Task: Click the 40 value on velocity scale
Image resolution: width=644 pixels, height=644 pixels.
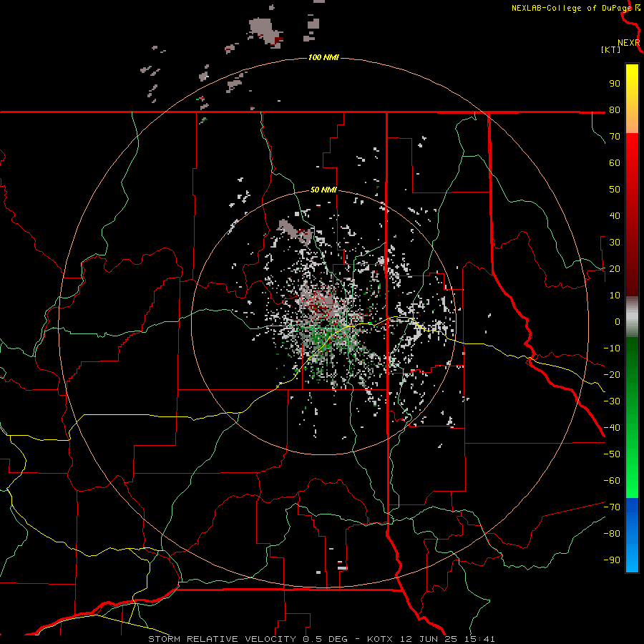Action: [615, 215]
